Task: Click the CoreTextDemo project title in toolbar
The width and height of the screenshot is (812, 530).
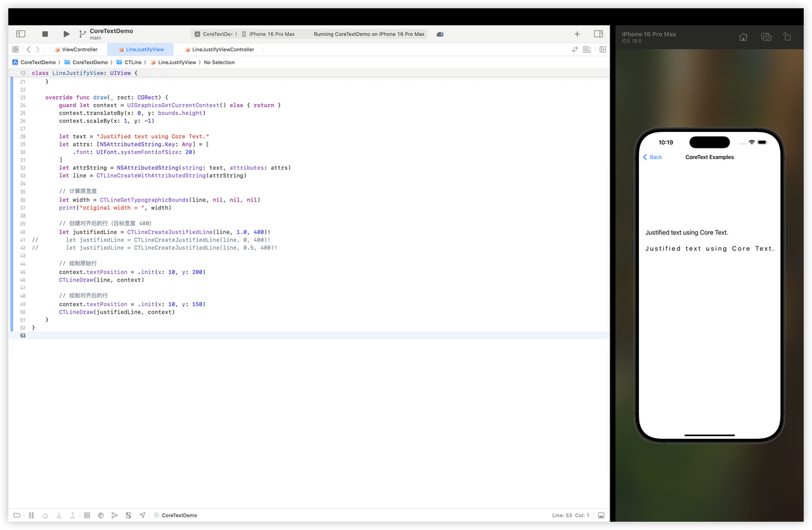Action: (x=112, y=31)
